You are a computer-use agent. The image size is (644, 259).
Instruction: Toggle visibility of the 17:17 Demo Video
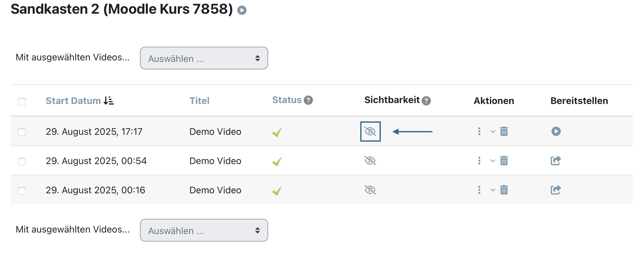coord(370,131)
